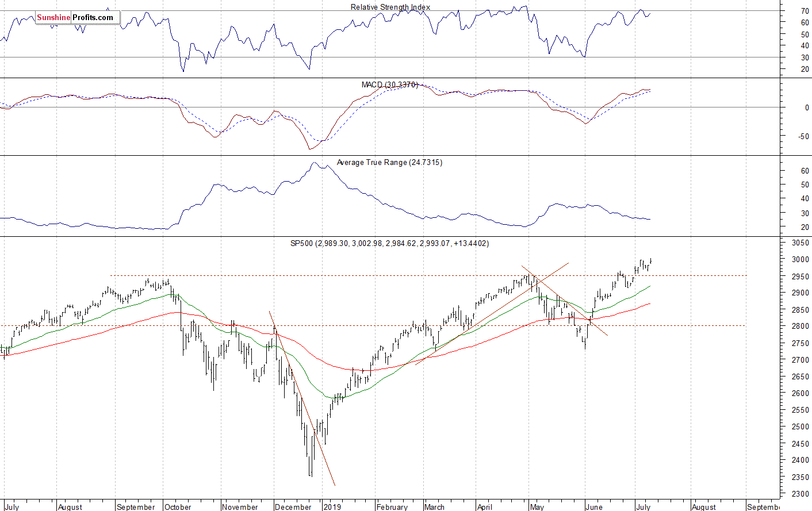The image size is (812, 511).
Task: Click the August 2019 axis label
Action: point(704,507)
